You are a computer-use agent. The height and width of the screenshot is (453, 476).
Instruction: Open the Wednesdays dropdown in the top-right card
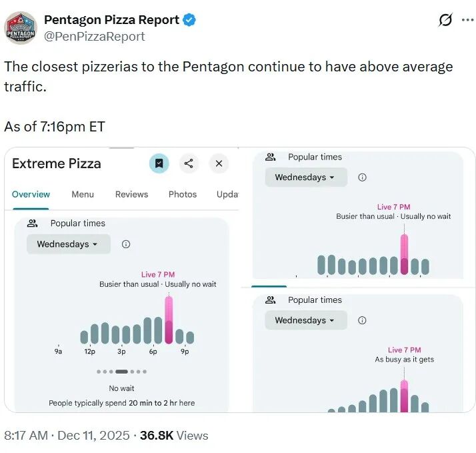click(x=305, y=177)
